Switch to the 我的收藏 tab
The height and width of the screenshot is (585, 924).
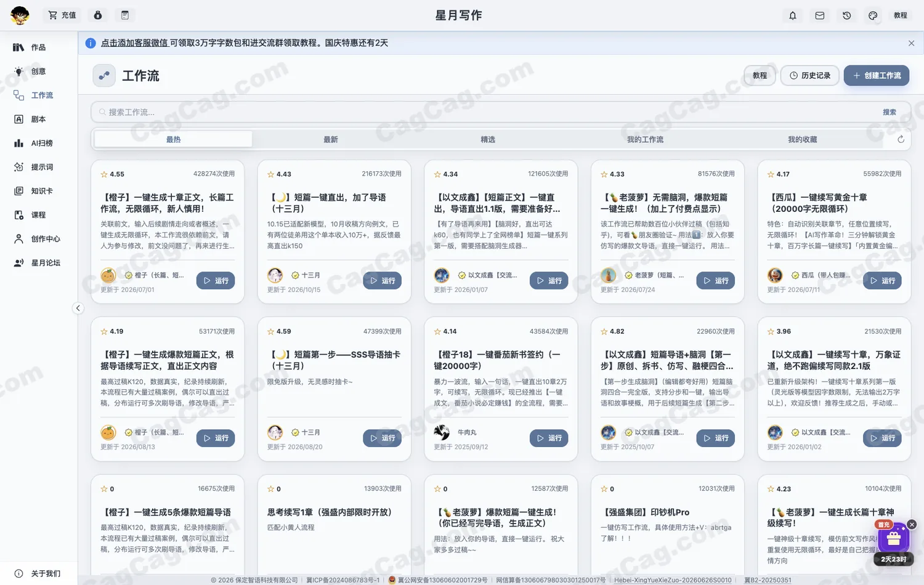coord(802,140)
